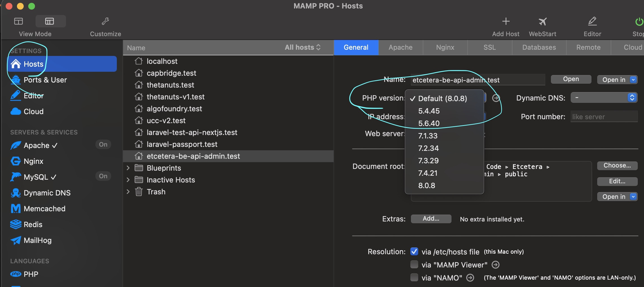Open Dynamic DNS sidebar item
The height and width of the screenshot is (287, 644).
tap(47, 193)
